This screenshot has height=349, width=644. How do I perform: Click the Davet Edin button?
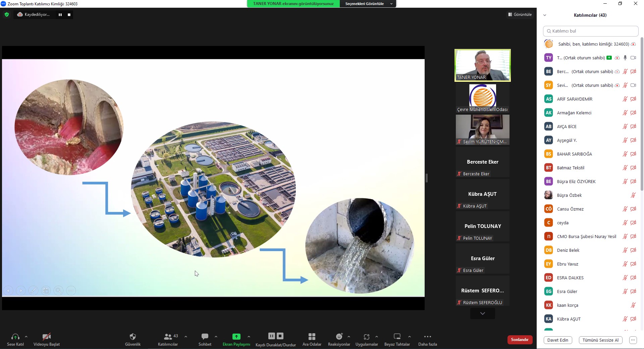coord(557,340)
